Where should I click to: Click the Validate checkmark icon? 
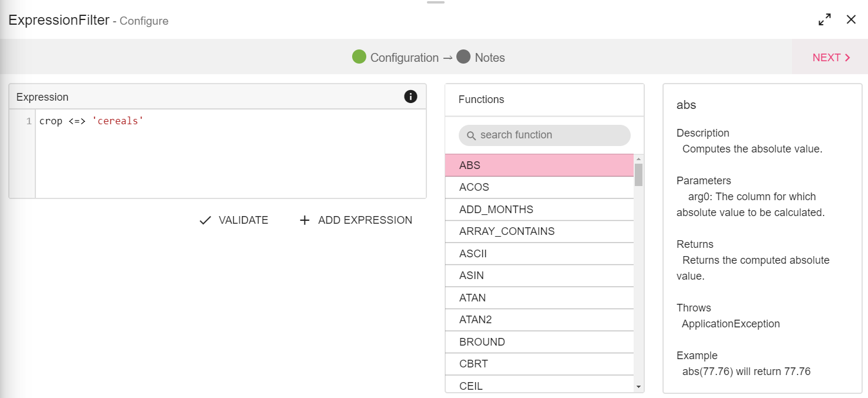205,220
